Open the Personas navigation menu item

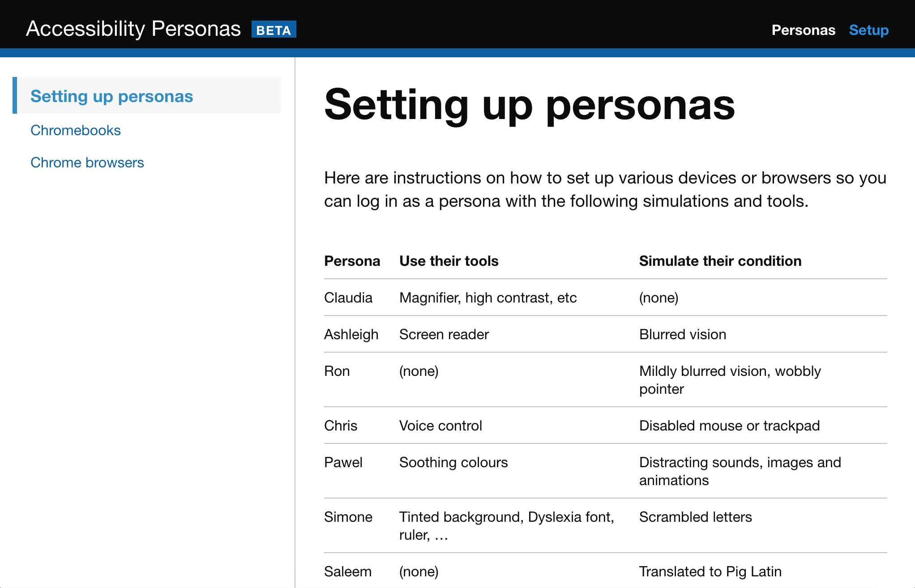point(804,30)
